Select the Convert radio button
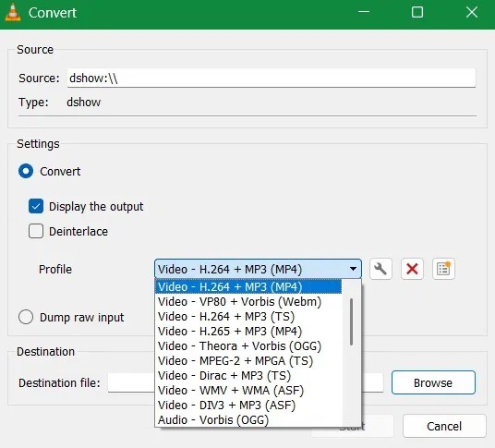 pyautogui.click(x=26, y=171)
